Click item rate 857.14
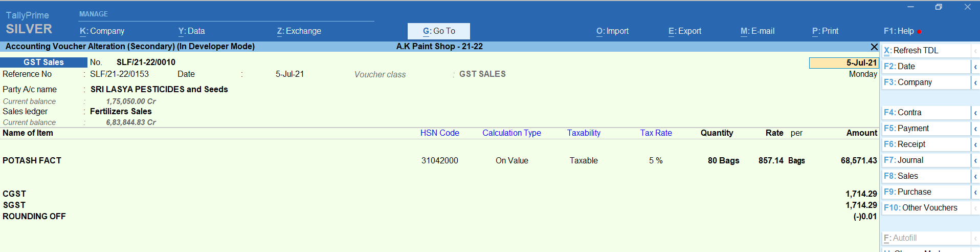Viewport: 980px width, 252px height. click(771, 160)
